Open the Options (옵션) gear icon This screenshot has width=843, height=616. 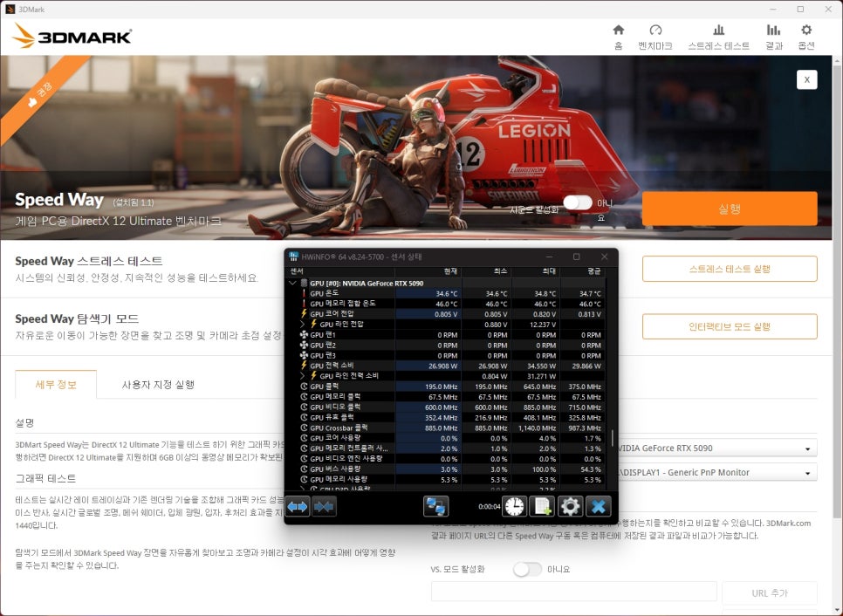[x=806, y=36]
